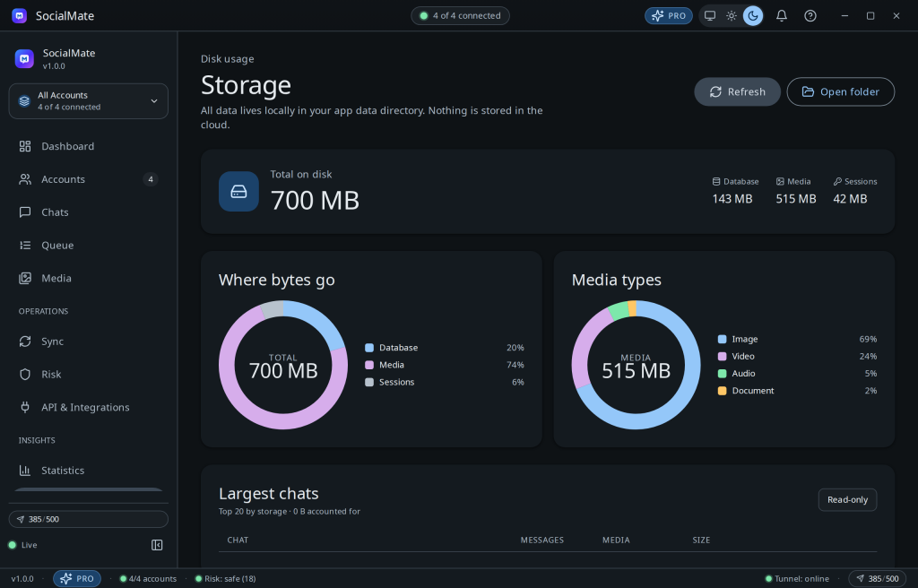This screenshot has width=918, height=588.
Task: Maximize the SocialMate window
Action: (870, 16)
